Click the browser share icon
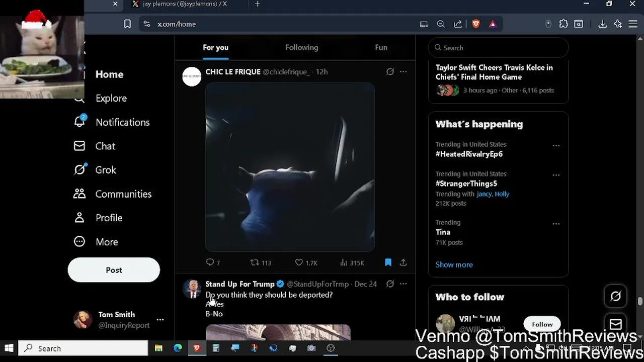Screen dimensions: 644x362 coord(458,24)
